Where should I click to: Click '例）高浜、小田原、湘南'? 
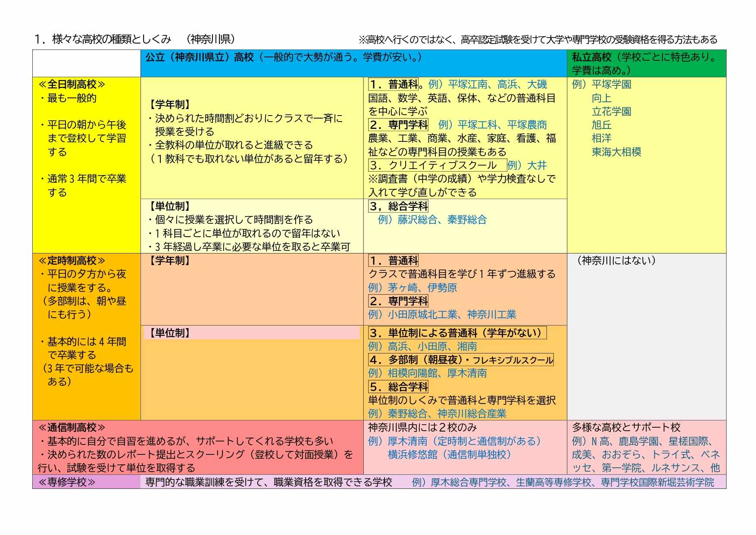coord(422,347)
